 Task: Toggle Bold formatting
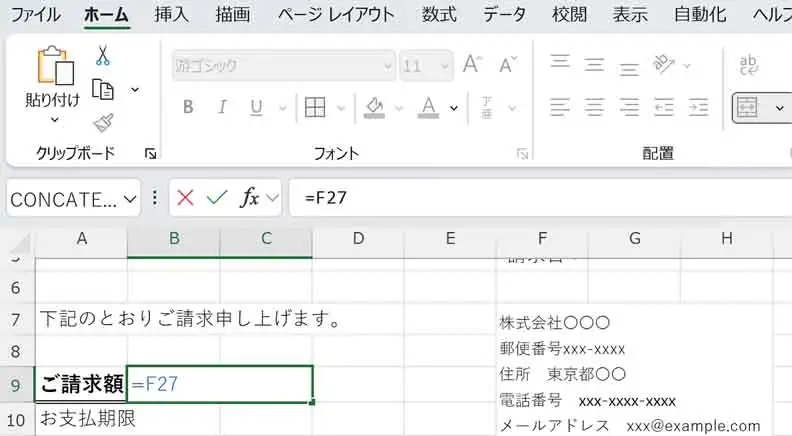187,108
